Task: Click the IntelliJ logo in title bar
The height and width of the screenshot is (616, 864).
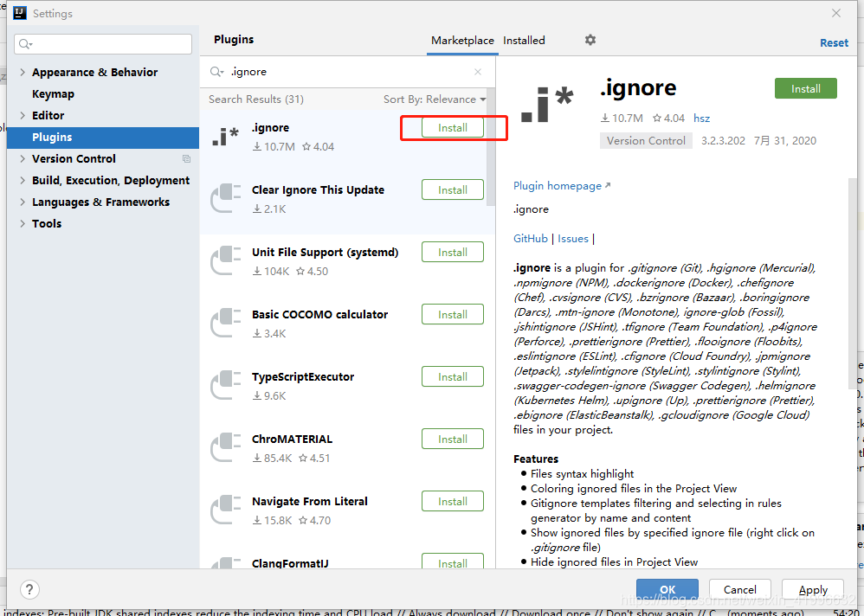Action: click(20, 13)
